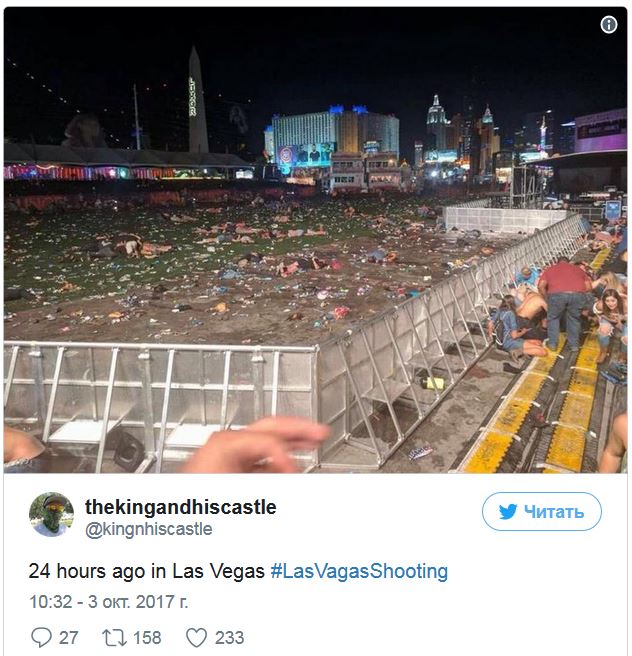This screenshot has height=656, width=632.
Task: Click the Читать follow button text
Action: coord(554,512)
